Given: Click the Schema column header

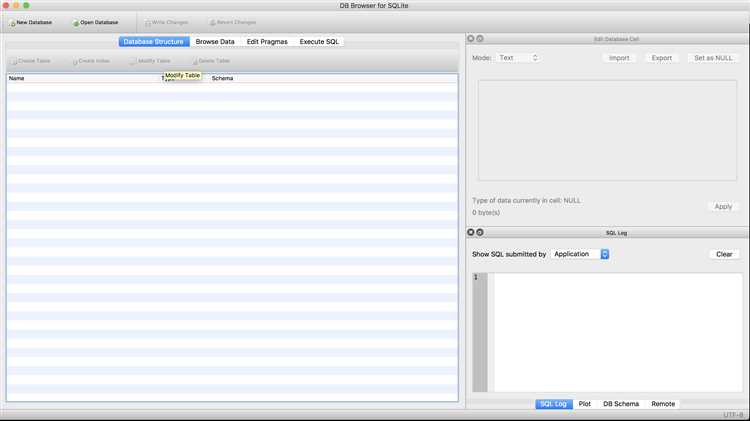Looking at the screenshot, I should (x=334, y=78).
